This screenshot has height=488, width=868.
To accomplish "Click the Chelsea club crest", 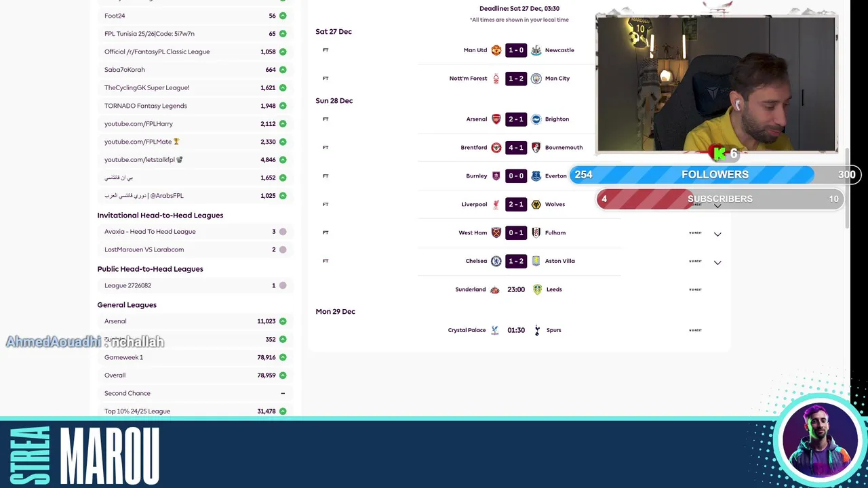I will tap(496, 262).
